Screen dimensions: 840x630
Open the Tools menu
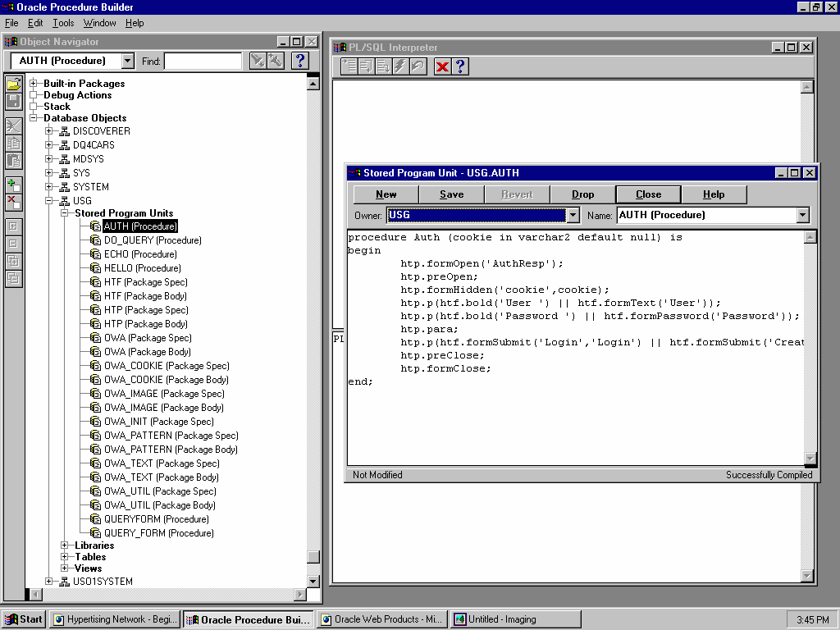click(x=63, y=23)
